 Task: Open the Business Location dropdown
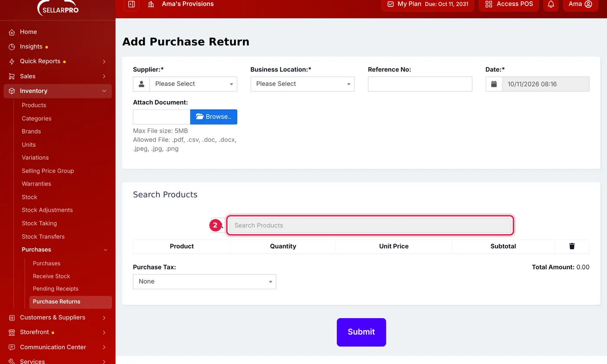(x=302, y=84)
